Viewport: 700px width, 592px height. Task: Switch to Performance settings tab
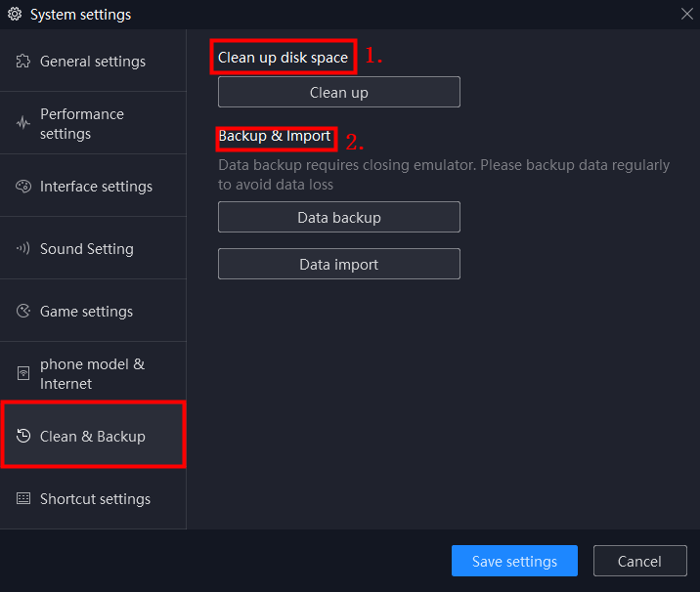pos(93,123)
